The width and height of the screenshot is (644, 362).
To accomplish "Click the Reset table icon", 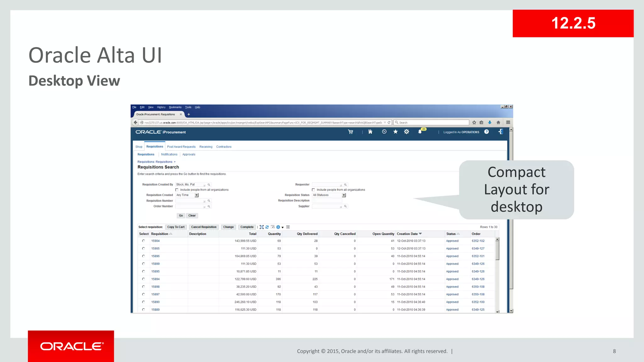I will point(273,227).
